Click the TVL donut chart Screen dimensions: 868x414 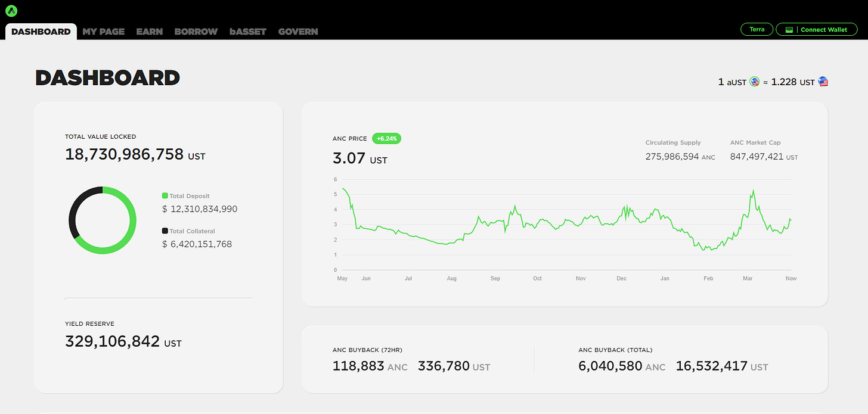pos(103,220)
